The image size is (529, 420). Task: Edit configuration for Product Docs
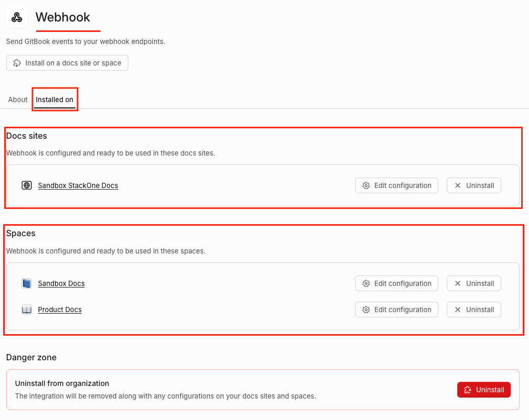coord(397,310)
